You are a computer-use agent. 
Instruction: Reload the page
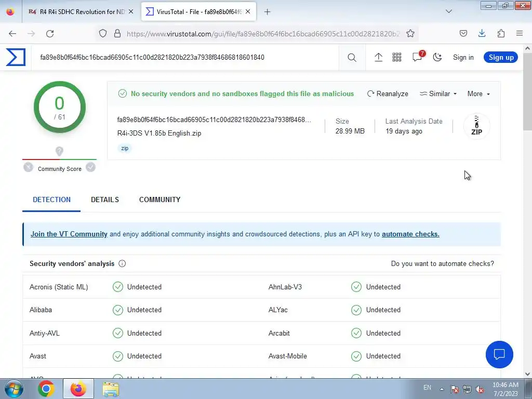click(x=50, y=33)
